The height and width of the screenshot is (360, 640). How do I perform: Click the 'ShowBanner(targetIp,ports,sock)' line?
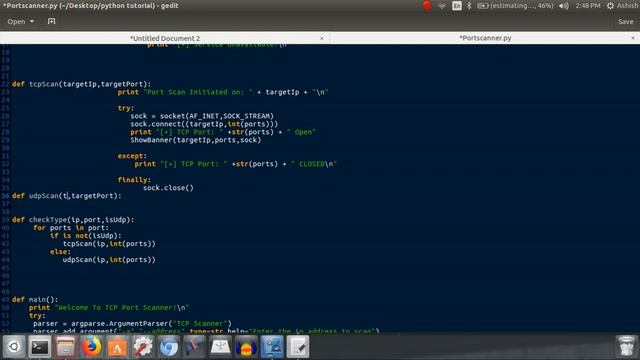pyautogui.click(x=196, y=140)
